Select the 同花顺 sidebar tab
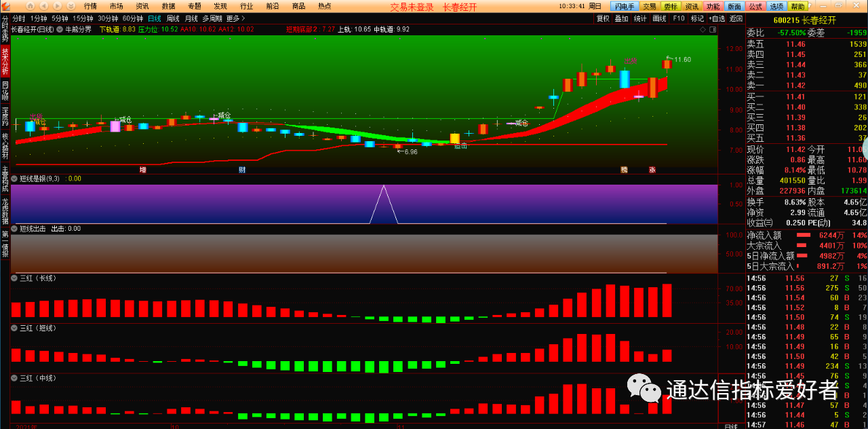 point(5,91)
